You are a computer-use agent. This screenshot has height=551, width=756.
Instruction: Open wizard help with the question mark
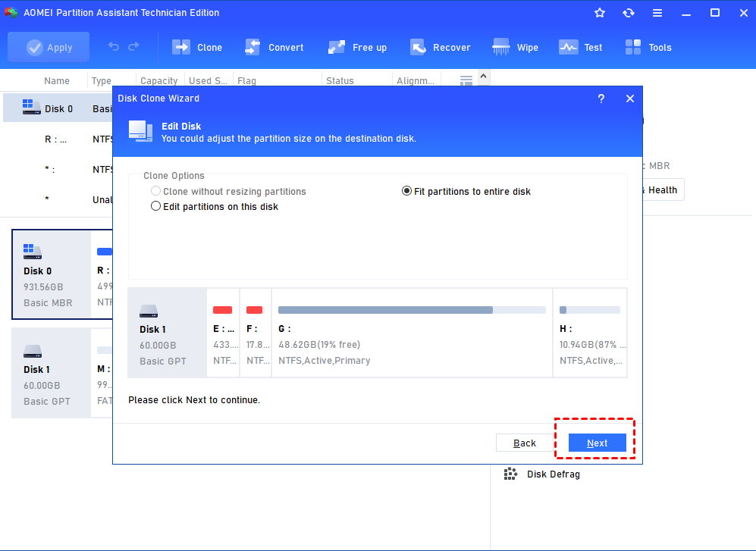pos(601,99)
